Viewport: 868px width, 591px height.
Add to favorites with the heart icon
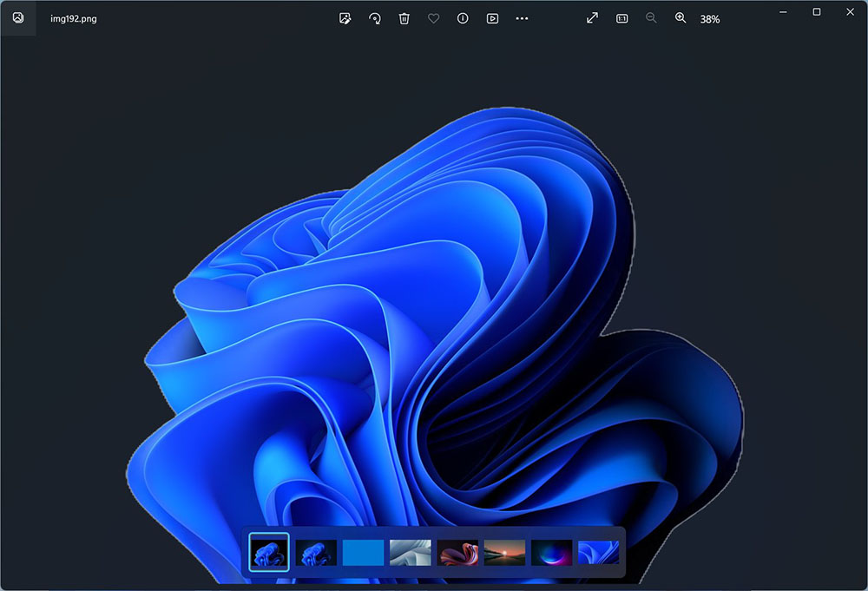433,18
